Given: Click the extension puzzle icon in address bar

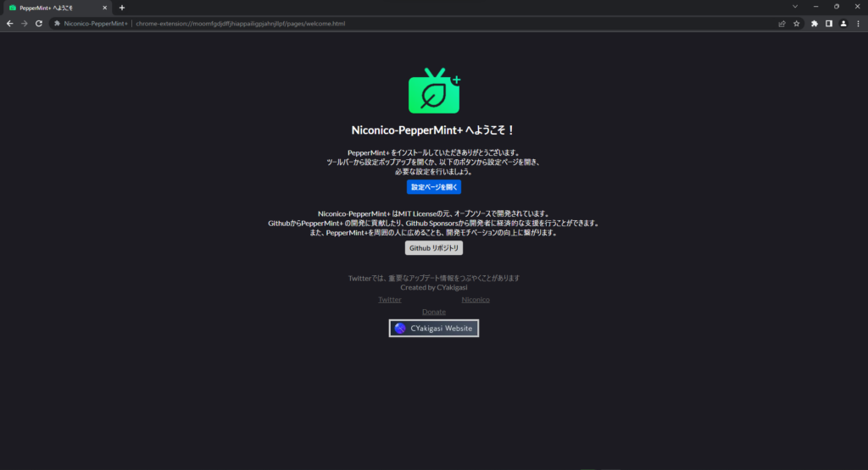Looking at the screenshot, I should [x=57, y=24].
